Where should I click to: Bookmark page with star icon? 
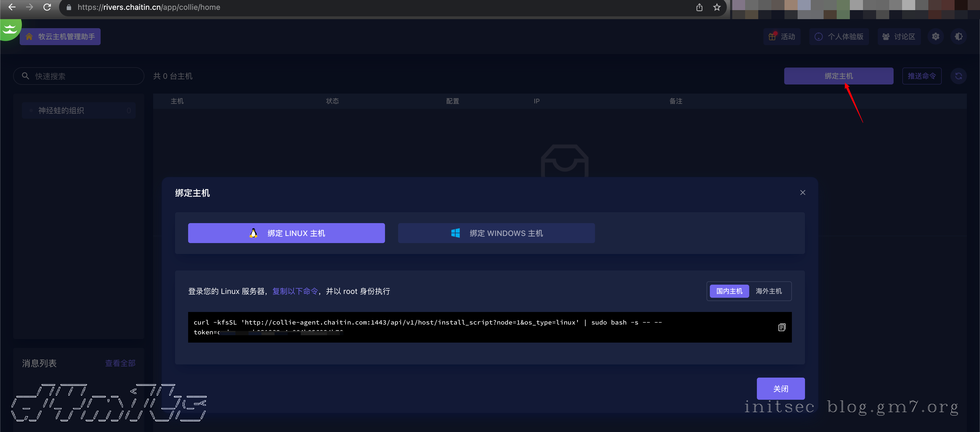pyautogui.click(x=717, y=7)
